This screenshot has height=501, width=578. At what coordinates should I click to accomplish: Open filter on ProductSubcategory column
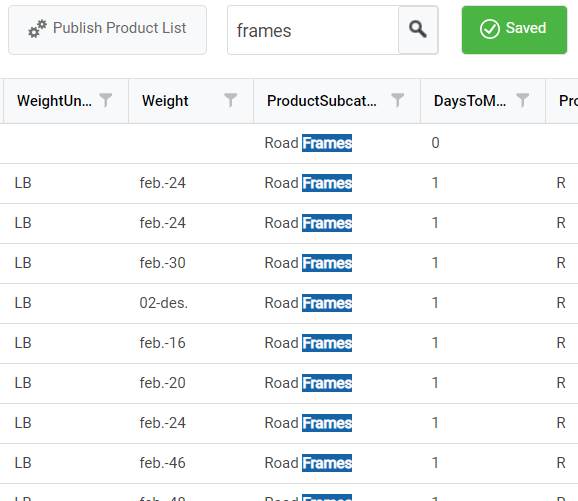398,100
